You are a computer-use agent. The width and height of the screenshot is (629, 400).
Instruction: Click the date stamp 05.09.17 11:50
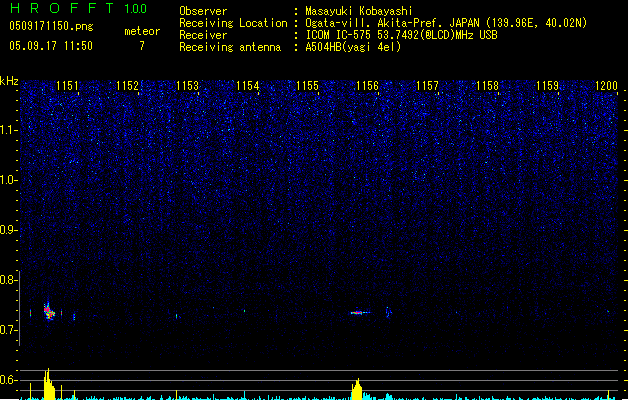(x=51, y=46)
